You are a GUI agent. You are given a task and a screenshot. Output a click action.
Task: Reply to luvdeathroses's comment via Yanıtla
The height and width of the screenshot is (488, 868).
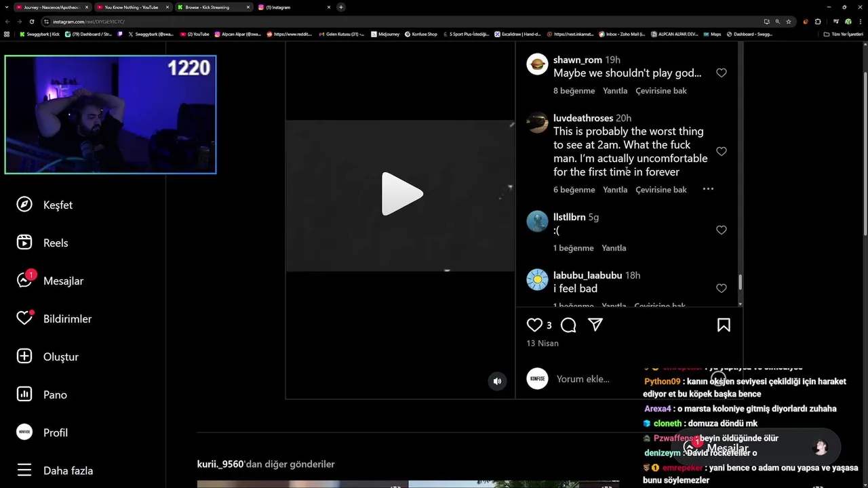(x=615, y=190)
